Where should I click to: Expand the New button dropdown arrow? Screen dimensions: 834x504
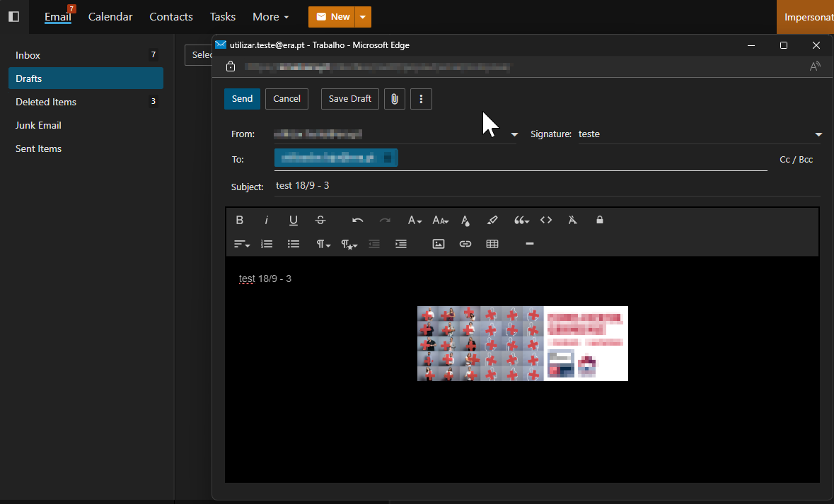tap(363, 17)
